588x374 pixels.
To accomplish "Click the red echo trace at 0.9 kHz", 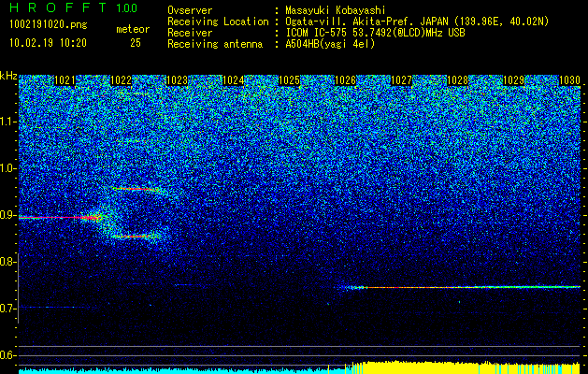I will click(60, 217).
